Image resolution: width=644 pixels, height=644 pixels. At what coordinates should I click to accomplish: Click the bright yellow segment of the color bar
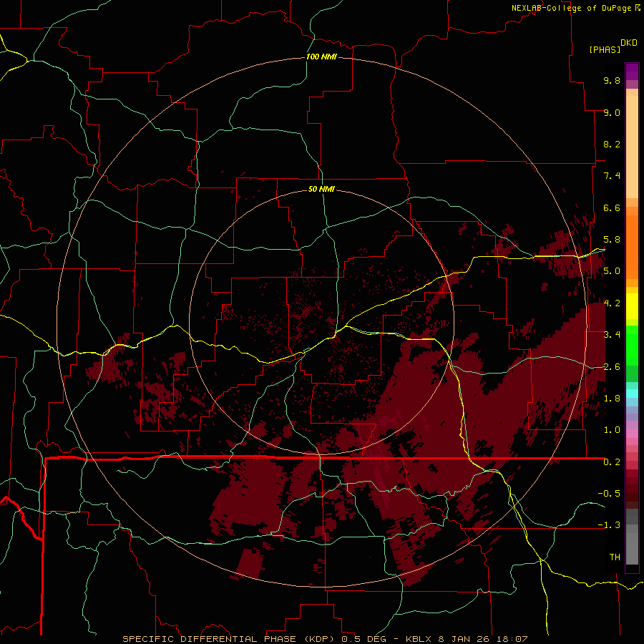[632, 306]
